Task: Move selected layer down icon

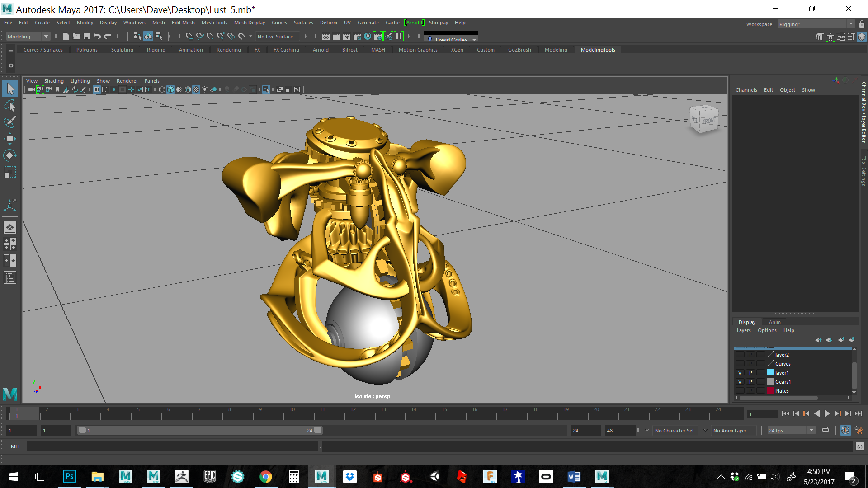Action: [x=829, y=340]
